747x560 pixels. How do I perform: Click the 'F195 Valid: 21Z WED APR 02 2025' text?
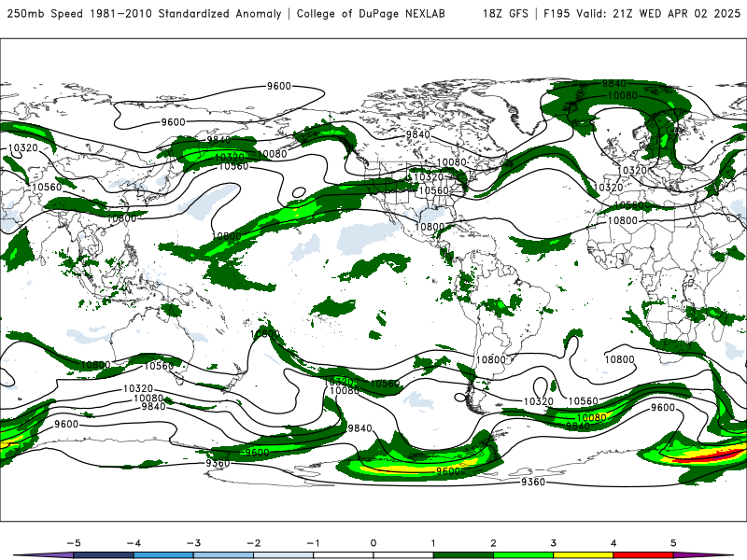point(642,14)
